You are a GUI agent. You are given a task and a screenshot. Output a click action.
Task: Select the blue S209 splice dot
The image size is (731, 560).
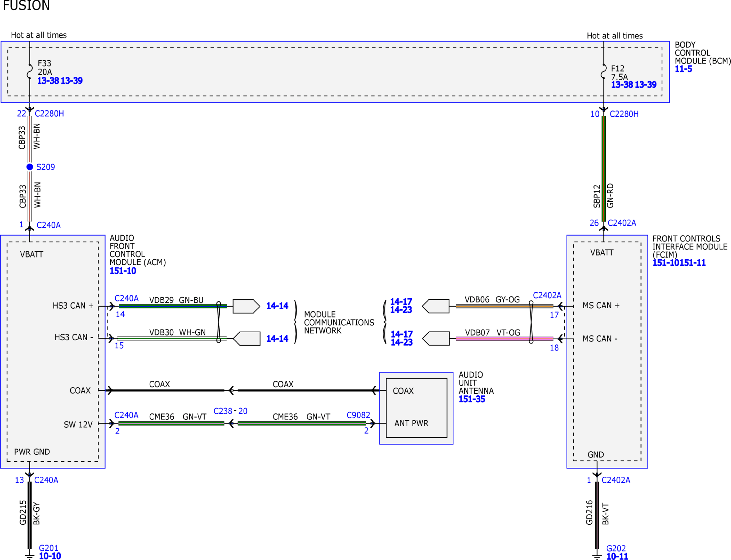[30, 167]
